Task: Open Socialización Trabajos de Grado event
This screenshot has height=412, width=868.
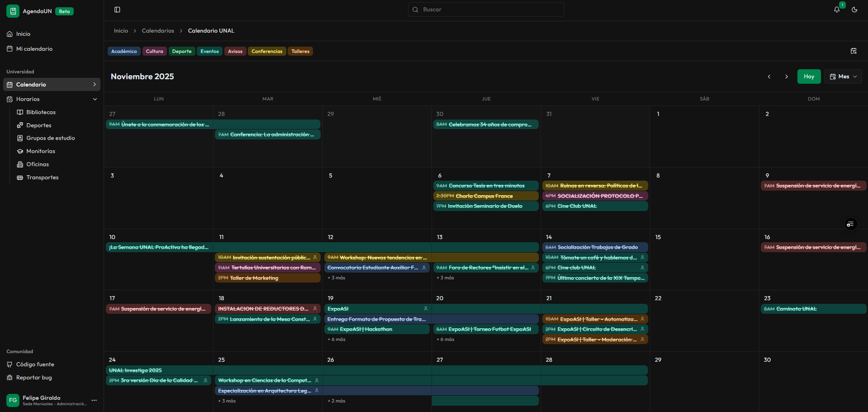Action: [595, 248]
